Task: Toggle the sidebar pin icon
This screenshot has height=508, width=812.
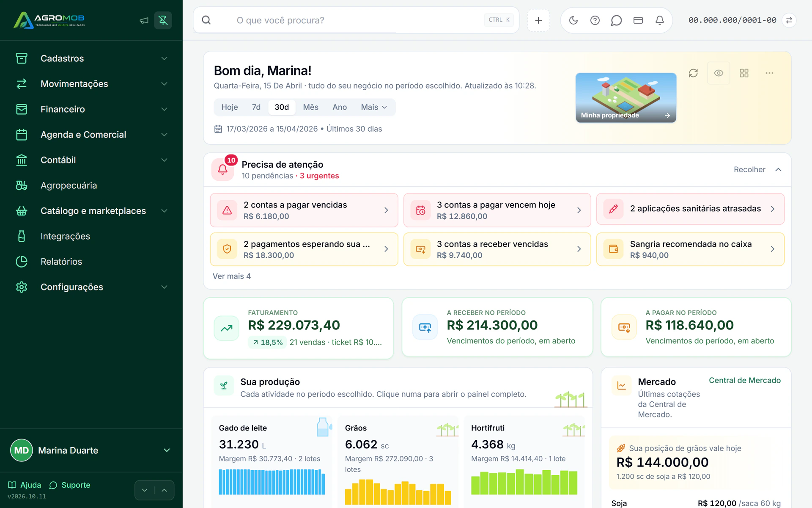Action: click(163, 20)
